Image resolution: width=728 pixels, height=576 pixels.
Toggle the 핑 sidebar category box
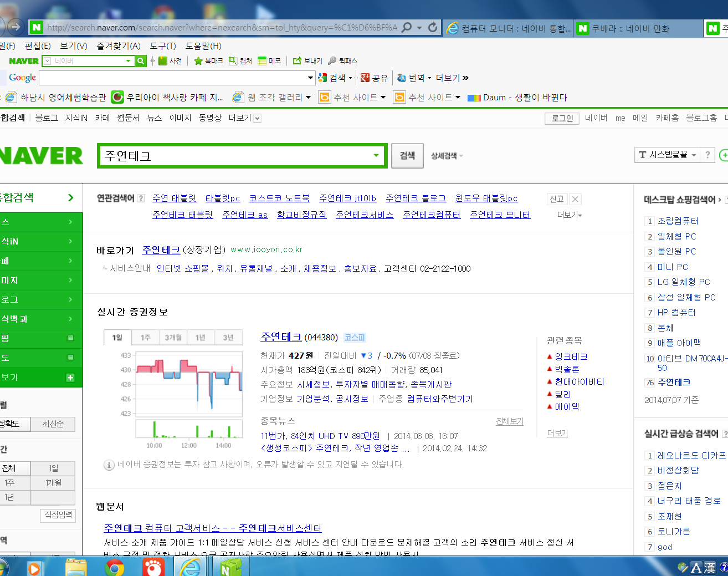coord(70,338)
